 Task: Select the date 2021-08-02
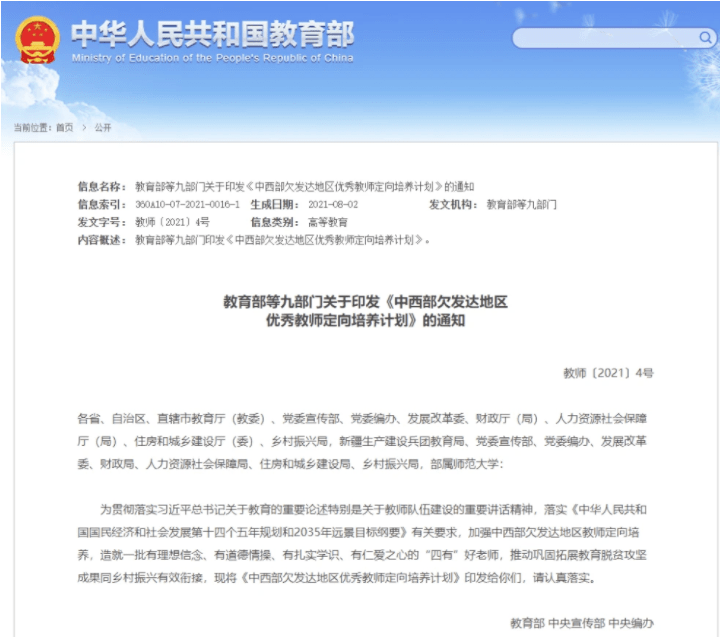click(333, 205)
